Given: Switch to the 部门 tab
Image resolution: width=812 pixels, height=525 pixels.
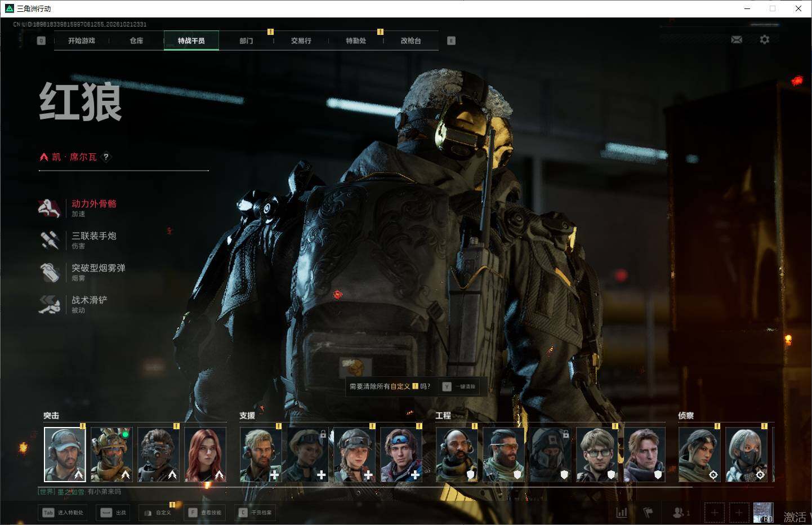Looking at the screenshot, I should click(246, 41).
